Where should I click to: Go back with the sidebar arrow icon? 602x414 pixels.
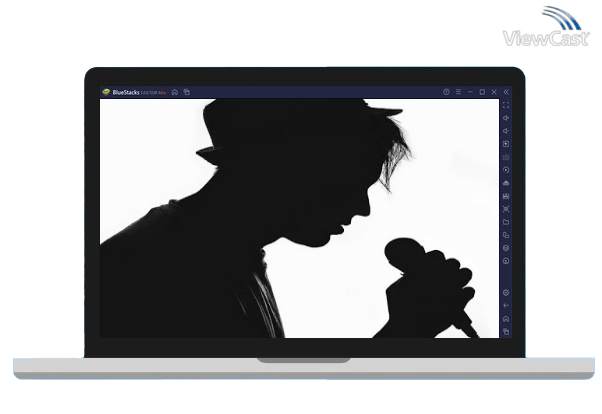click(x=506, y=306)
